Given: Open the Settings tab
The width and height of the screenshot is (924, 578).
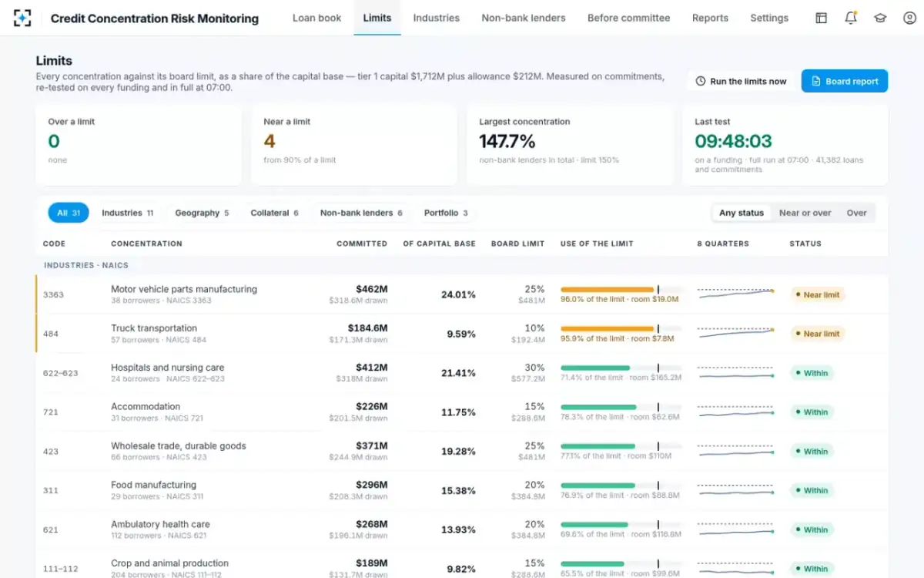Looking at the screenshot, I should (x=769, y=18).
